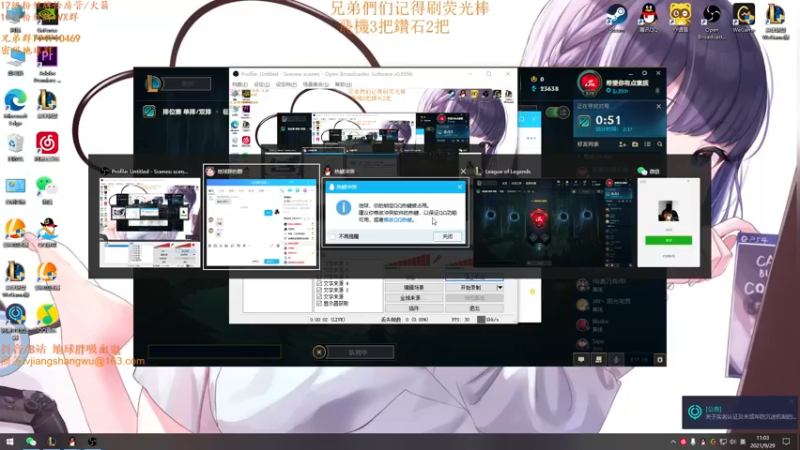Screen dimensions: 800x450
Task: Click 插件 button in OBS
Action: click(x=413, y=308)
